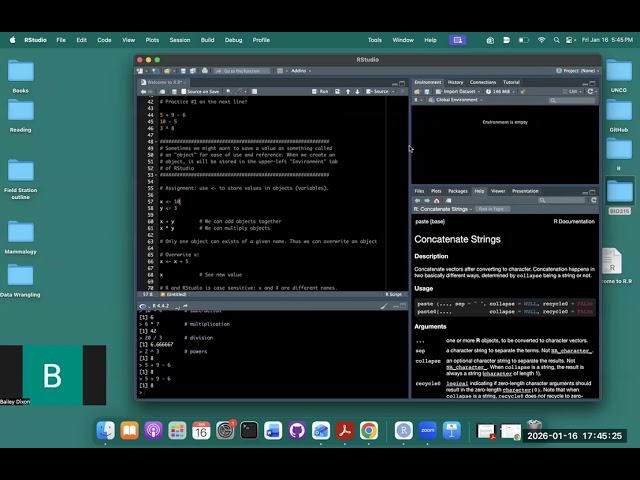This screenshot has height=480, width=640.
Task: Open the 146 MiB memory usage dropdown
Action: [x=500, y=91]
